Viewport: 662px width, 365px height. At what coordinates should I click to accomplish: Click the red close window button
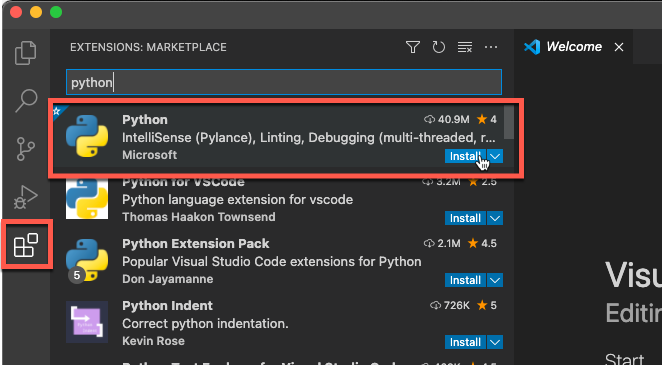[16, 12]
